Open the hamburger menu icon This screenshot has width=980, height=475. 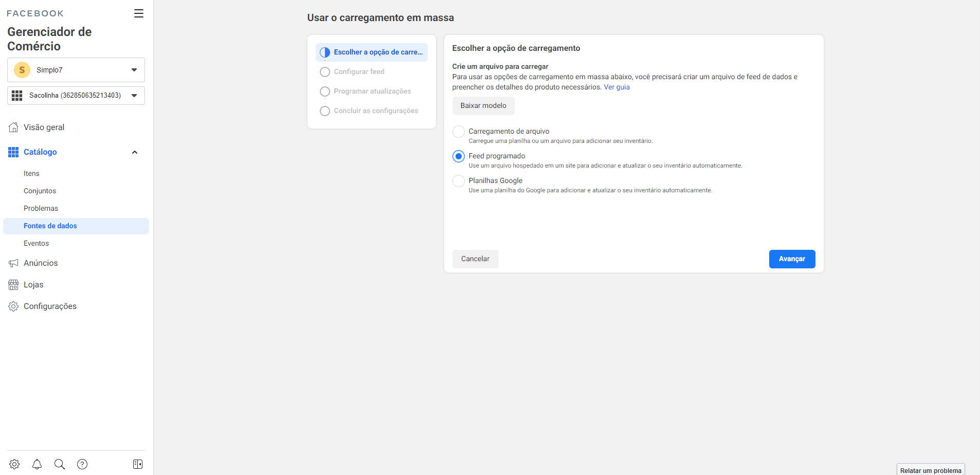(x=138, y=13)
